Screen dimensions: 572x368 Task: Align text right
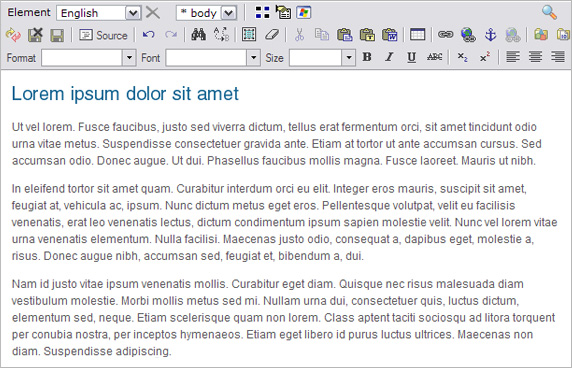pyautogui.click(x=558, y=57)
